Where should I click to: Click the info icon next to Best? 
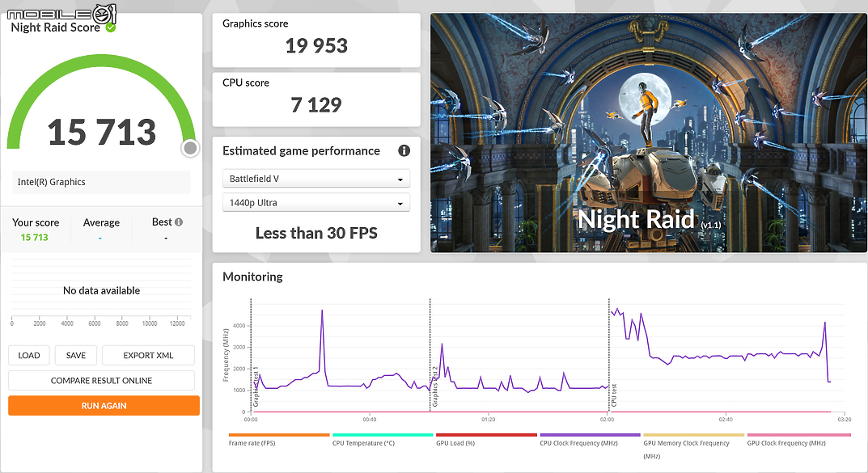[x=178, y=222]
